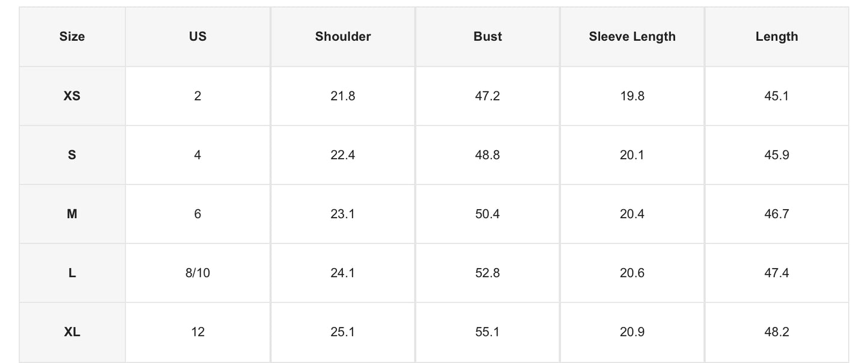The height and width of the screenshot is (363, 868).
Task: Select shoulder value 21.8 for XS
Action: pos(343,96)
